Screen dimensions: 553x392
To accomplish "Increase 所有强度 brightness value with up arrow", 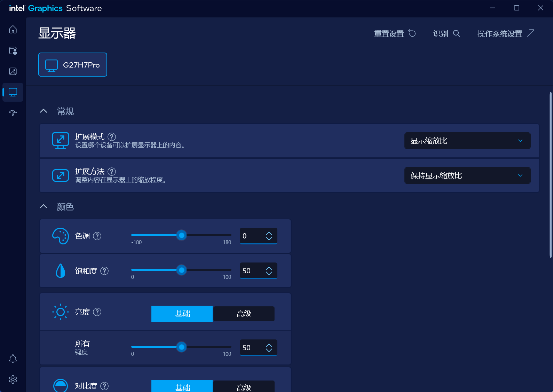I will (x=269, y=345).
